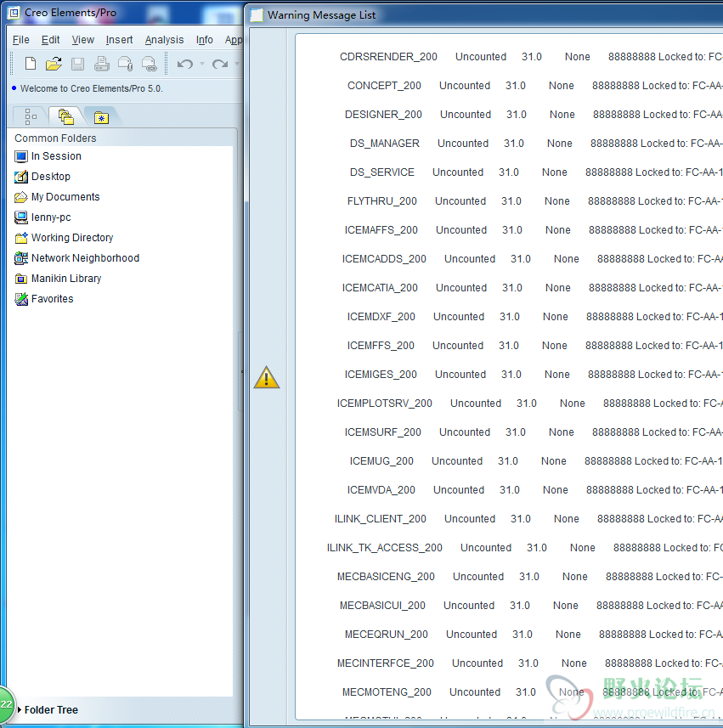
Task: Open the Edit menu
Action: point(50,40)
